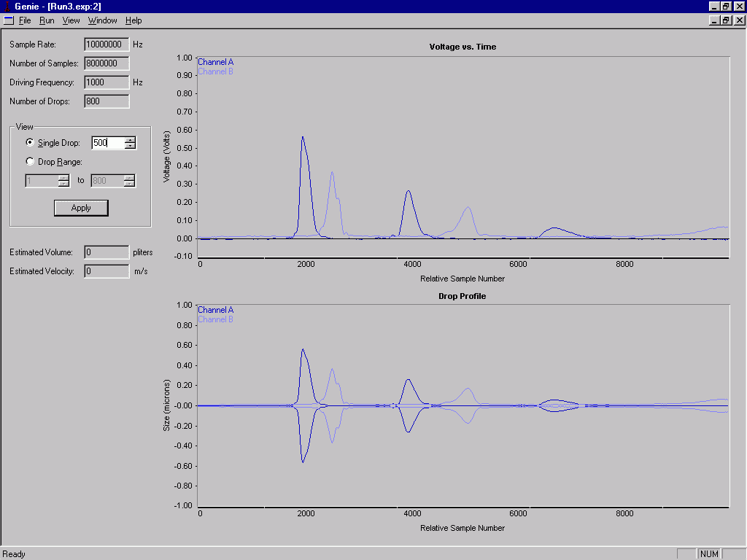The image size is (747, 560).
Task: Open the View menu
Action: coord(71,20)
